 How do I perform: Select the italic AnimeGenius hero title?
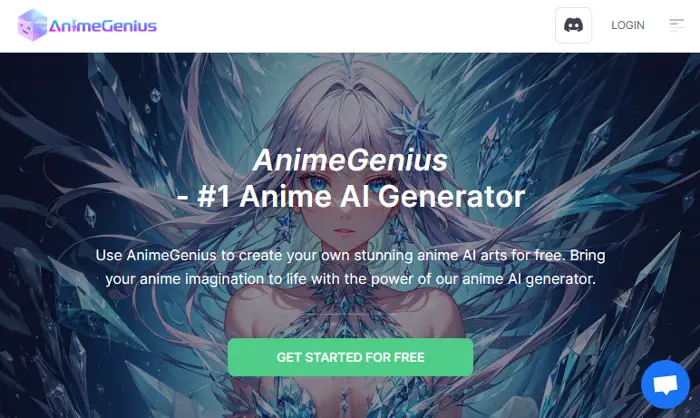click(x=350, y=160)
